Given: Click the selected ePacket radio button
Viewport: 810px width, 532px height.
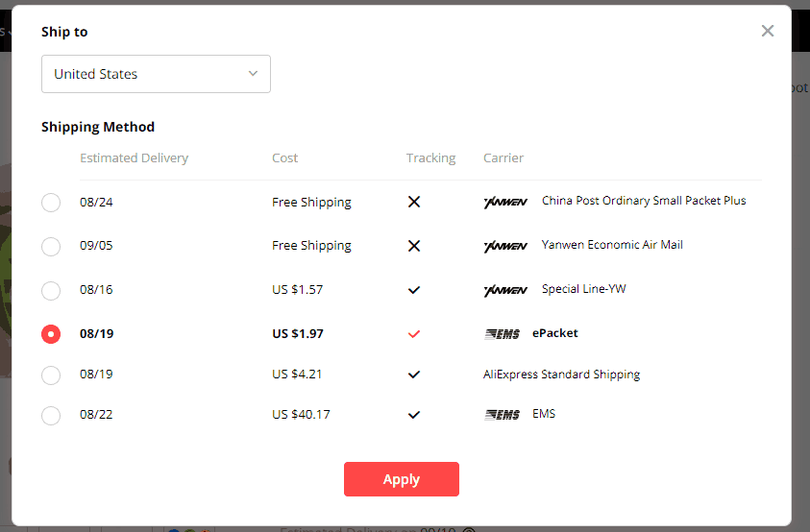Looking at the screenshot, I should tap(51, 334).
